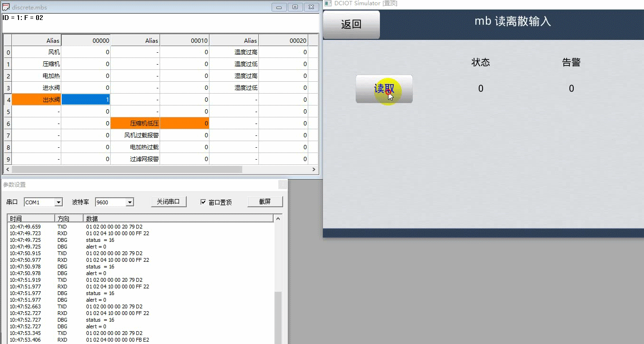Select the 电加热过载 cell
The width and height of the screenshot is (644, 344).
[x=135, y=147]
